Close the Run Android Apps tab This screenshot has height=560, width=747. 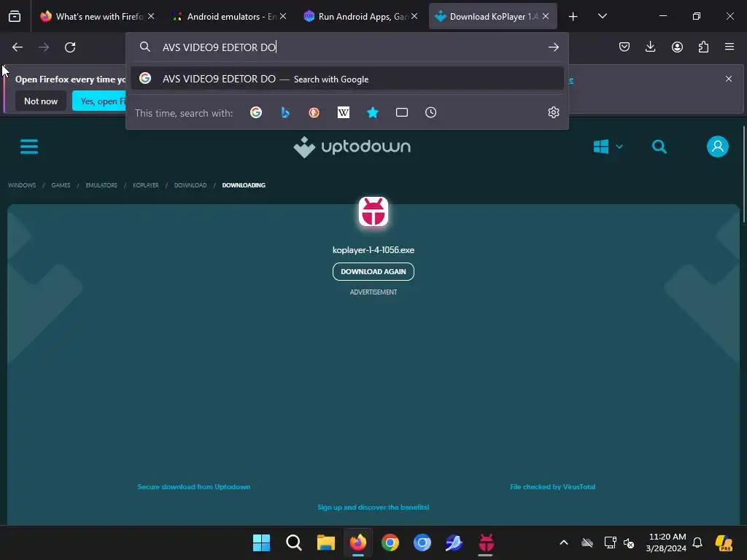(x=414, y=16)
